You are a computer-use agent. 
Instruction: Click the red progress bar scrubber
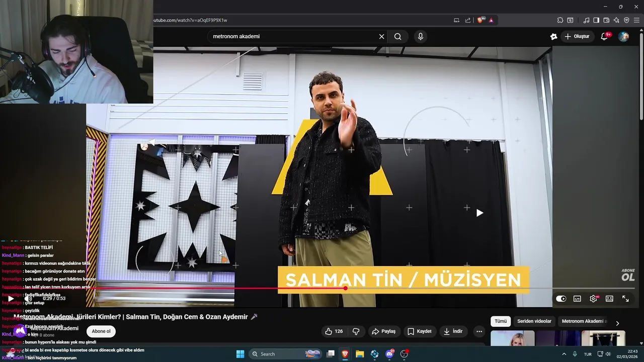click(345, 288)
